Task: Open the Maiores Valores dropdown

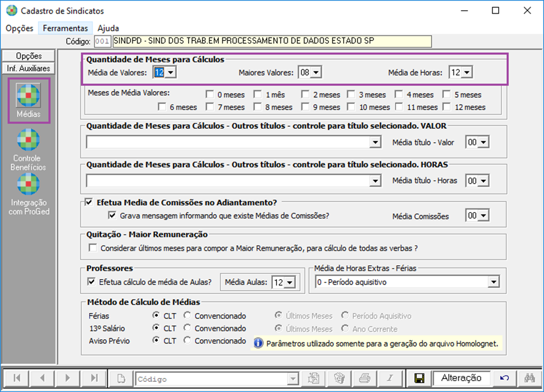Action: [x=316, y=72]
